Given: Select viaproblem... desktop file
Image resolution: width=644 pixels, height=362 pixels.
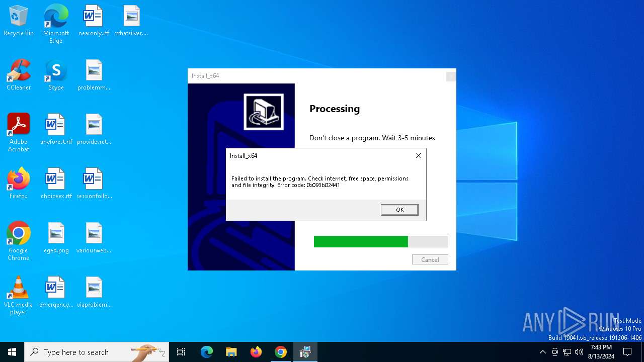Looking at the screenshot, I should click(94, 293).
